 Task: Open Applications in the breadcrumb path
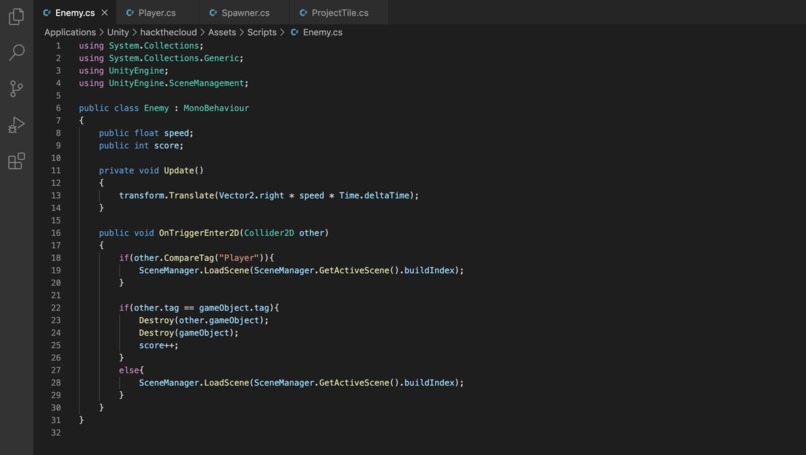pyautogui.click(x=70, y=32)
